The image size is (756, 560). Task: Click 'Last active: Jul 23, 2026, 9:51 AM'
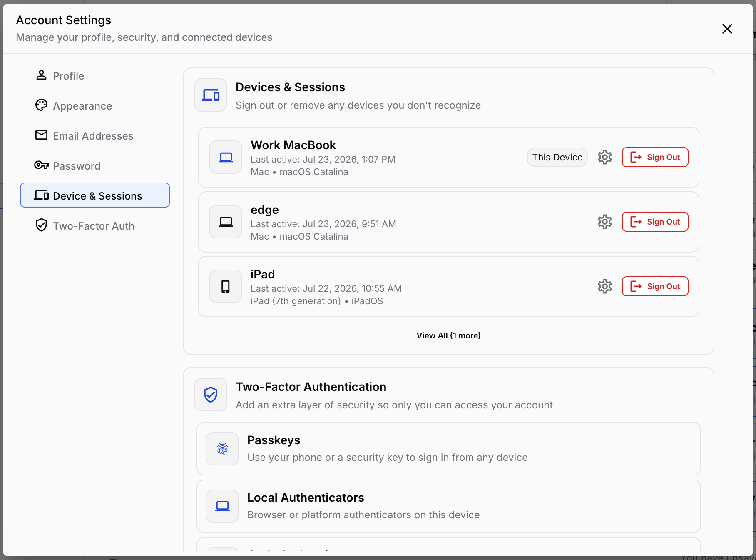coord(323,224)
